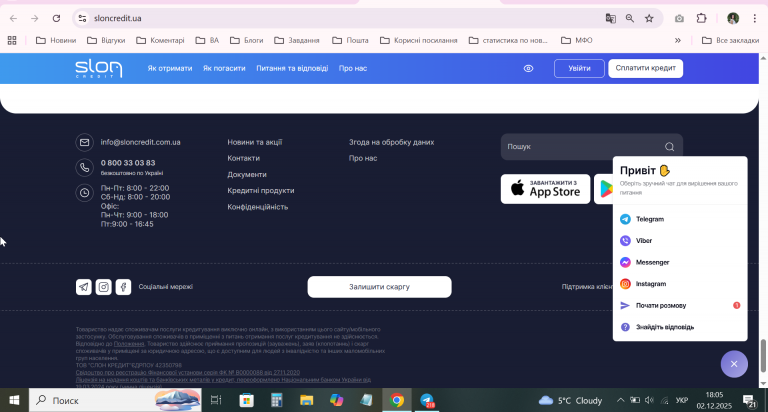768x412 pixels.
Task: Open the Контакти footer link
Action: pyautogui.click(x=243, y=158)
